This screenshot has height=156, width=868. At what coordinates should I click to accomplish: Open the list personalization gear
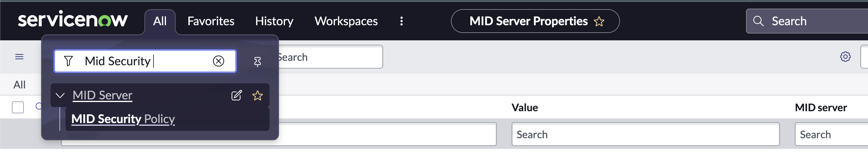[x=845, y=57]
